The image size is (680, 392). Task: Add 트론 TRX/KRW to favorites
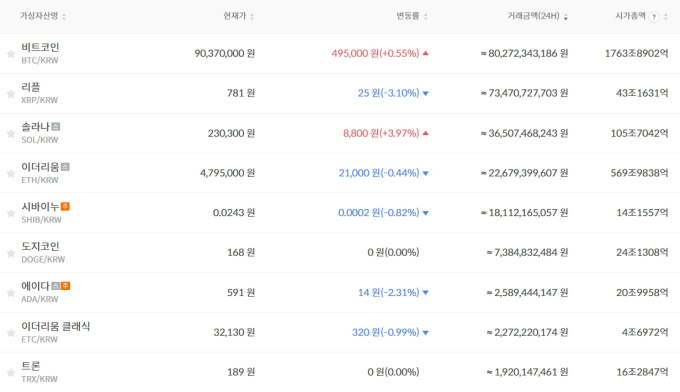pos(11,372)
